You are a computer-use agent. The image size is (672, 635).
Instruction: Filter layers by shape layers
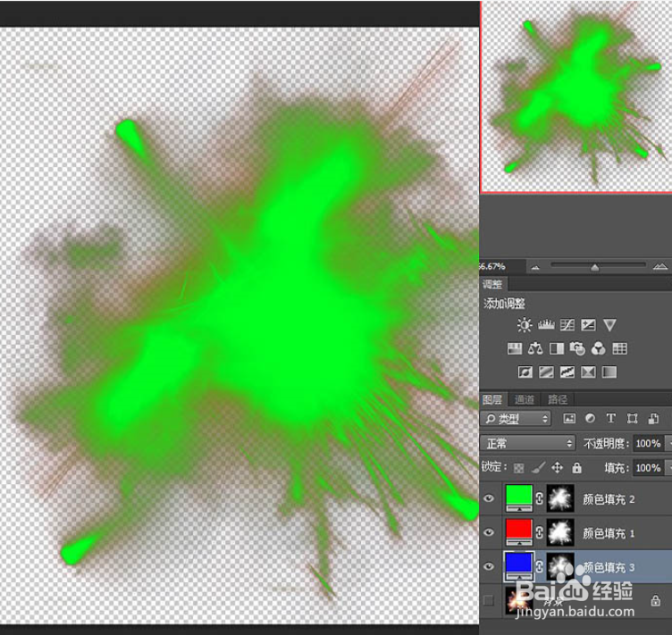coord(632,418)
